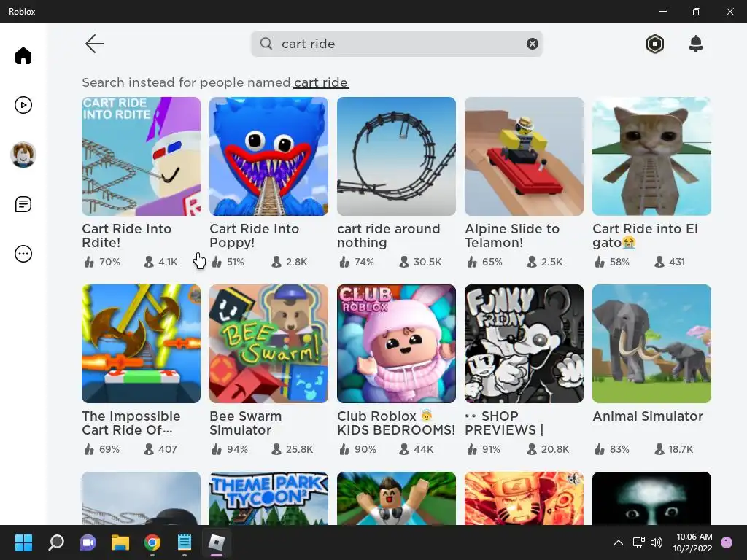This screenshot has width=747, height=560.
Task: Click the player icon beside 431
Action: [659, 262]
